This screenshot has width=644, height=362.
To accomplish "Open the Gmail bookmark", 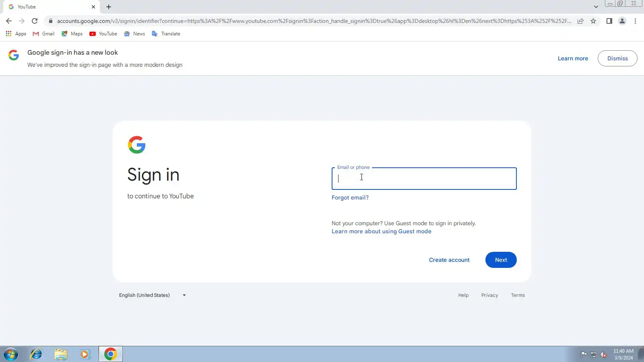I will click(44, 34).
